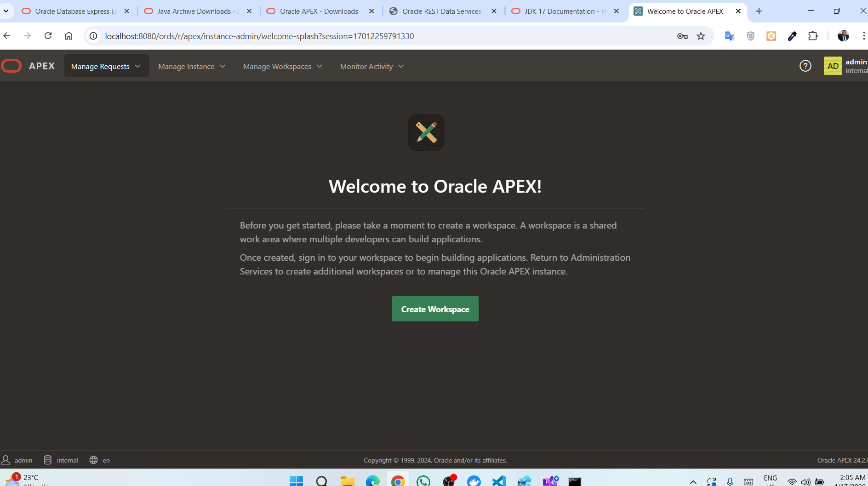Expand the Manage Workspaces menu
This screenshot has width=868, height=486.
pos(283,66)
